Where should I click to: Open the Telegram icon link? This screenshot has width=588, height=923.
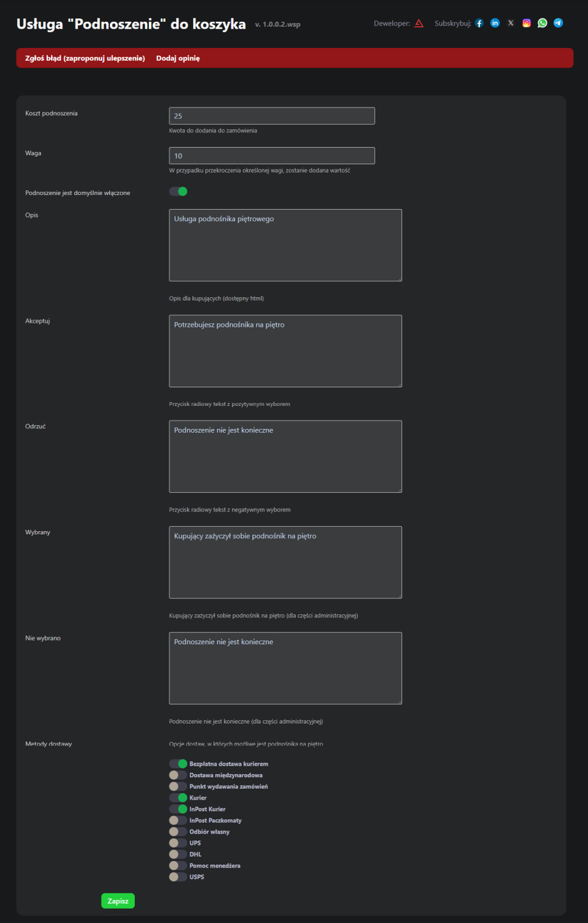pos(559,24)
